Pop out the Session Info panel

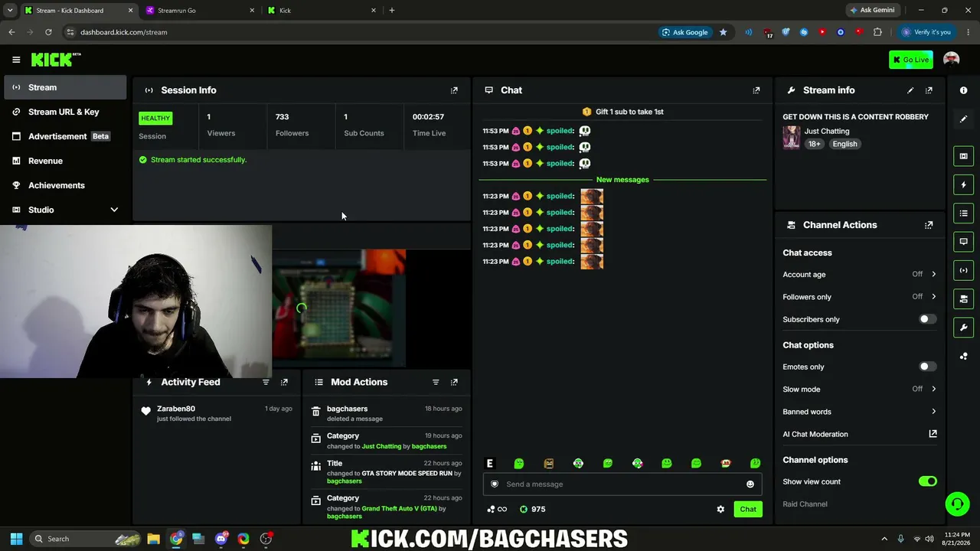tap(454, 90)
